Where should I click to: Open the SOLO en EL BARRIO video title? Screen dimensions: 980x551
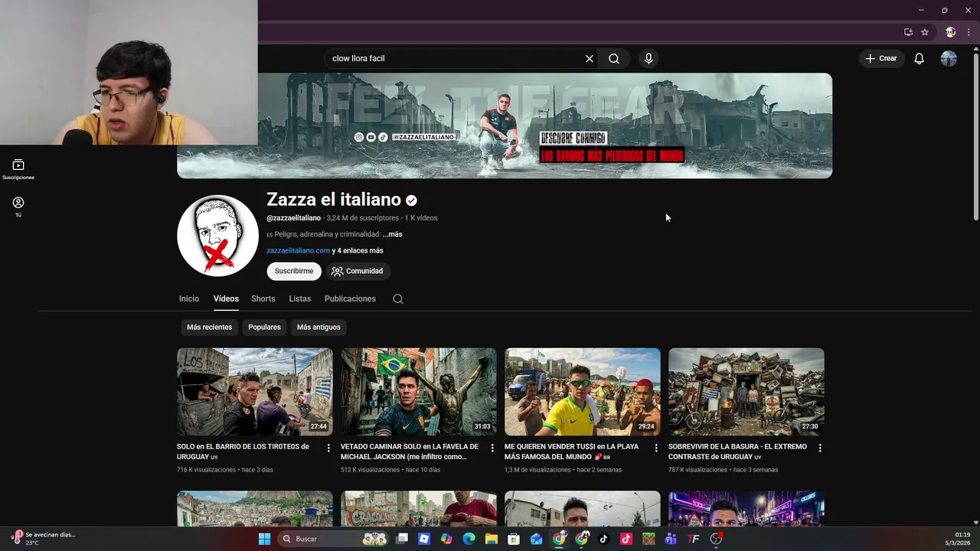coord(243,452)
